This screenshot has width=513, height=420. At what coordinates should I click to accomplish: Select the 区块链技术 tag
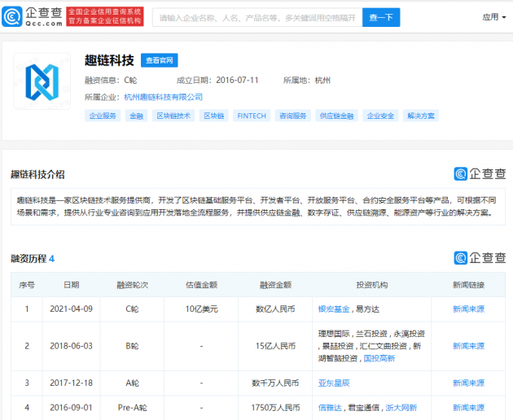pyautogui.click(x=173, y=116)
